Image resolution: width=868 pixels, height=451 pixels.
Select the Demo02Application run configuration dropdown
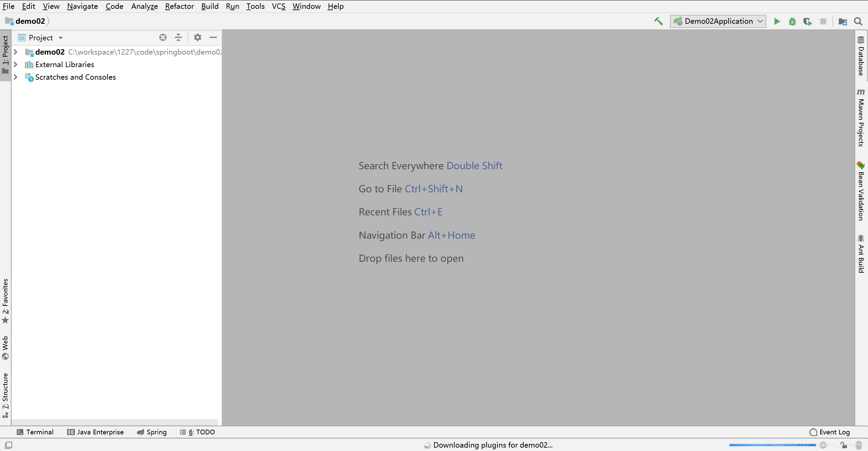click(717, 21)
